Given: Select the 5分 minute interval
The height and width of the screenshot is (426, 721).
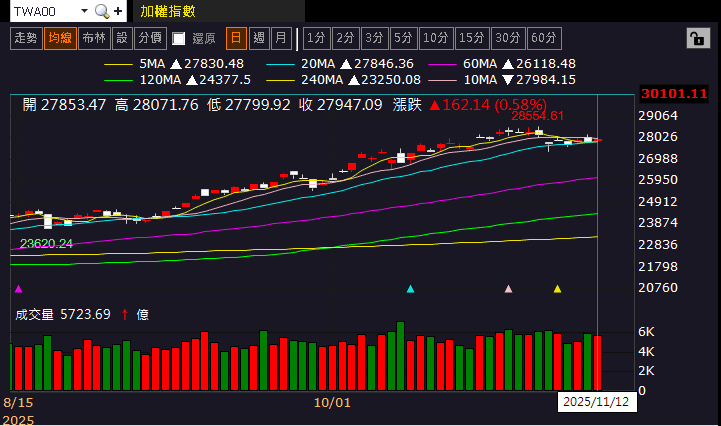Looking at the screenshot, I should tap(403, 38).
